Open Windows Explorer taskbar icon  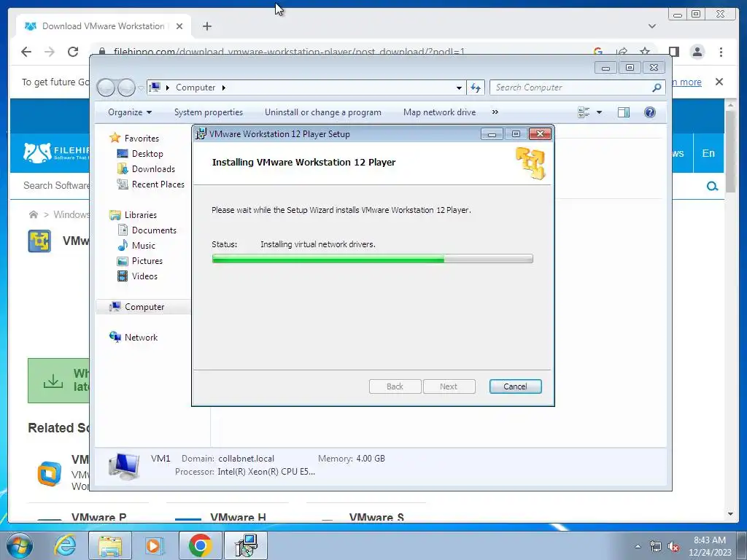110,545
